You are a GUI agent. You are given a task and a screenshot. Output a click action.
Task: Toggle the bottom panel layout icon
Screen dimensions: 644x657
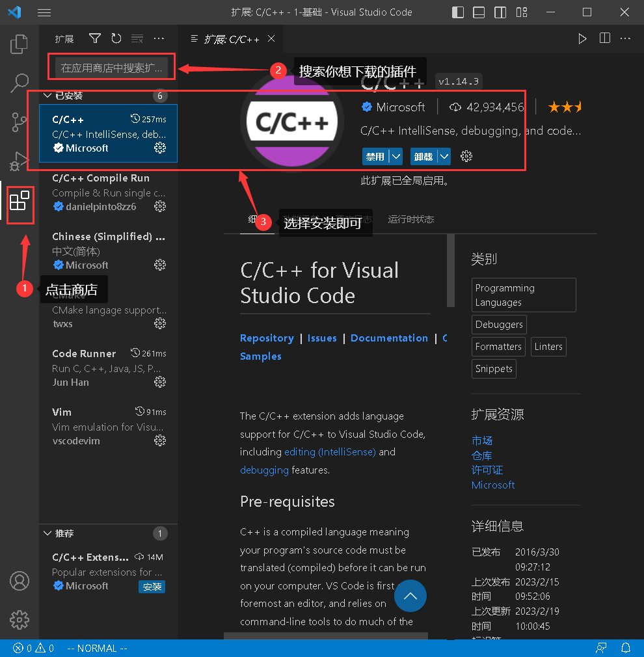point(479,12)
